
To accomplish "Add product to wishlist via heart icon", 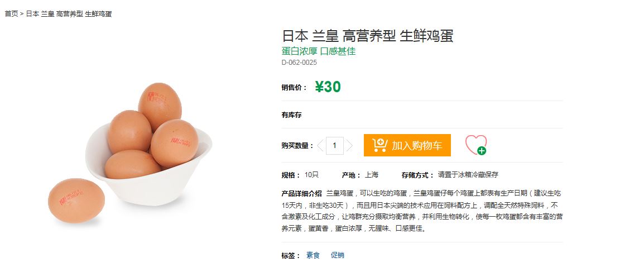I will pyautogui.click(x=475, y=145).
